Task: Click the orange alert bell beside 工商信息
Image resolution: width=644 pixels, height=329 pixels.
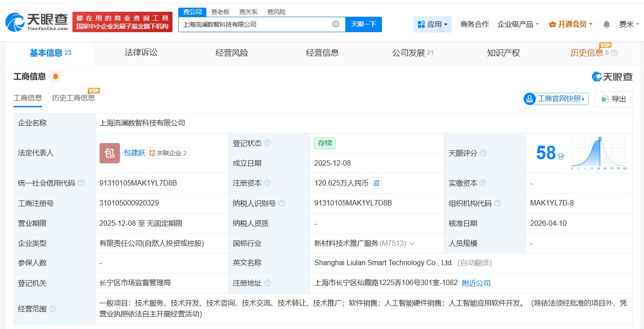Action: coord(56,76)
